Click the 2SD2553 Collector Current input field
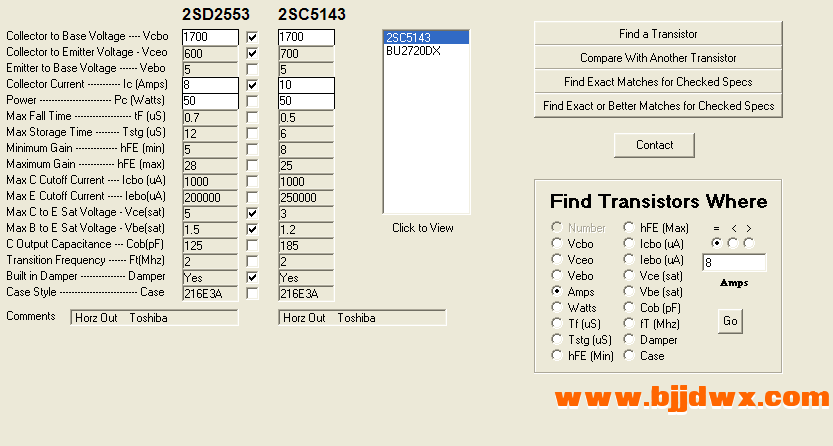 pyautogui.click(x=210, y=86)
